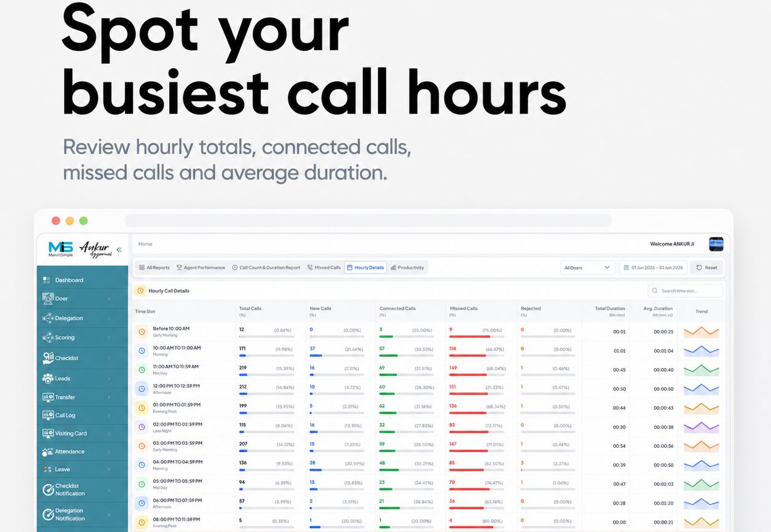Click clock icon for 01:00 PM TO 01:59 PM
771x532 pixels.
coord(141,408)
